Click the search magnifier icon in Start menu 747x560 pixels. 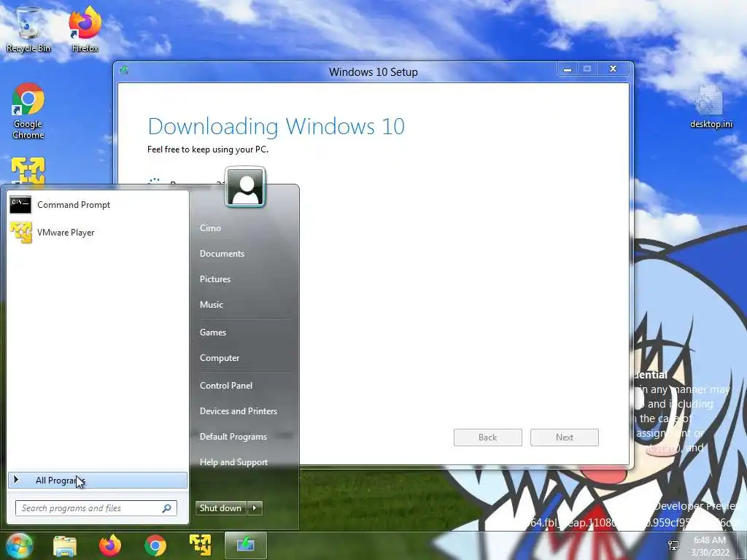click(x=167, y=508)
